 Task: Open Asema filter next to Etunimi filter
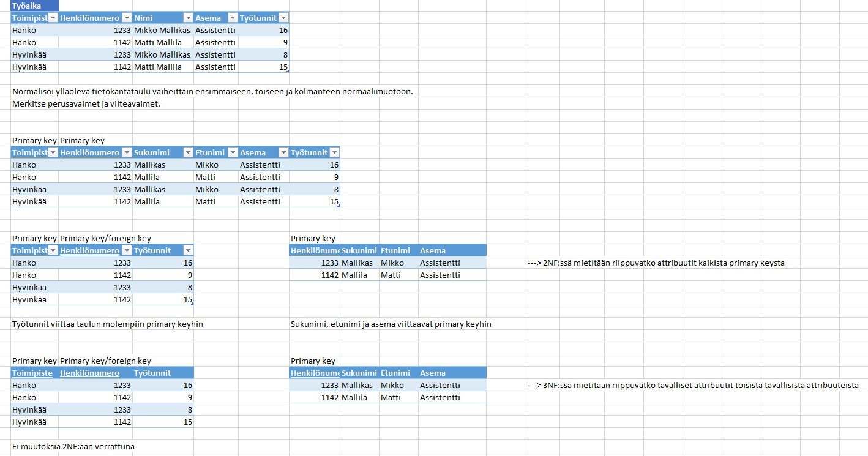[283, 152]
